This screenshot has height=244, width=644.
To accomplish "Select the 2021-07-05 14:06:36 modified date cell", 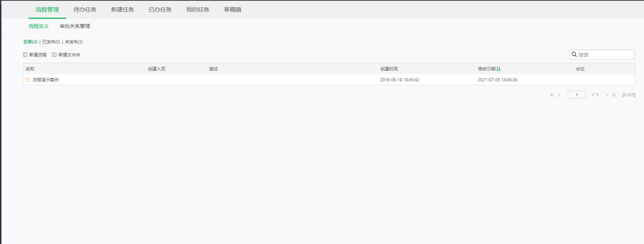I will coord(497,80).
